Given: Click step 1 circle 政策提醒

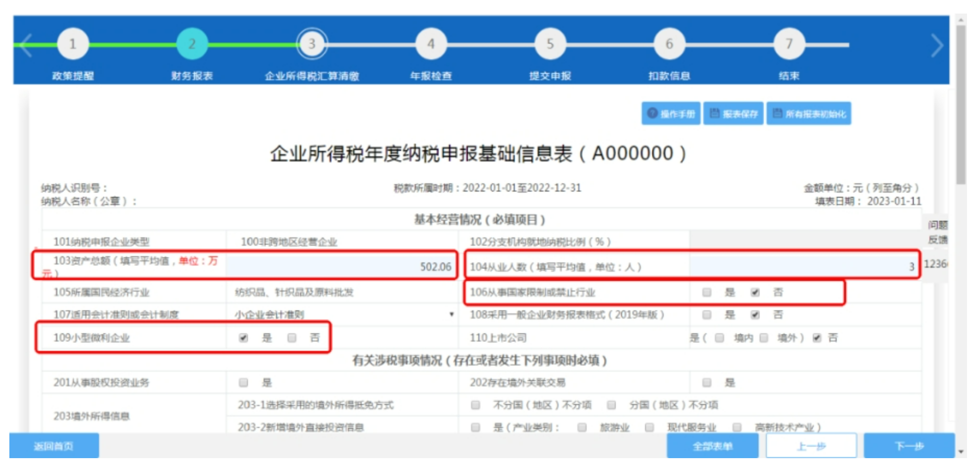Looking at the screenshot, I should tap(72, 44).
